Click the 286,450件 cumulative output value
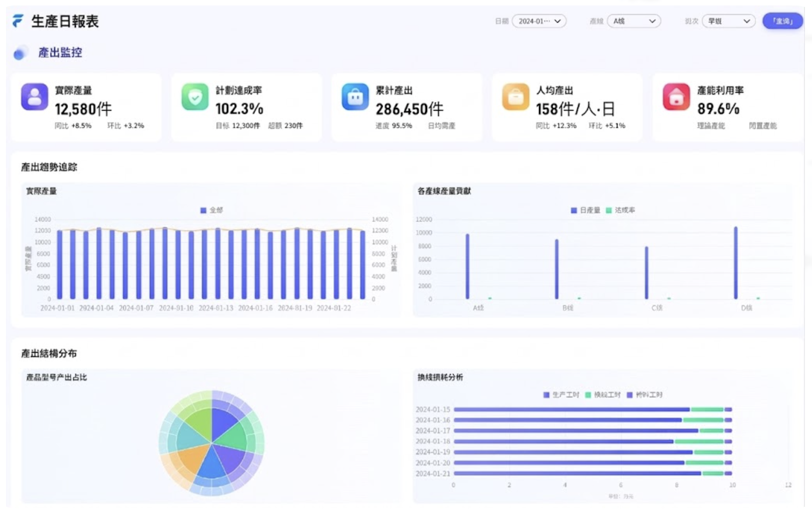 (x=409, y=109)
